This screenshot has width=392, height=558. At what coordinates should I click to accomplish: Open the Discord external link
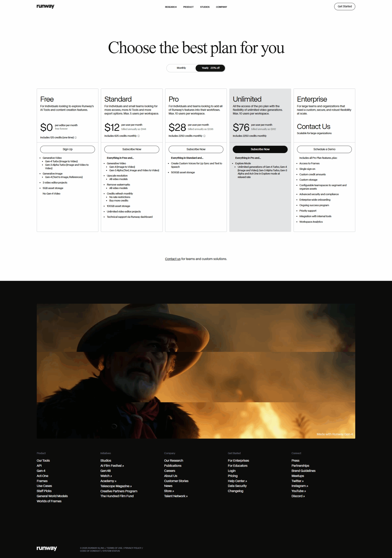[298, 496]
